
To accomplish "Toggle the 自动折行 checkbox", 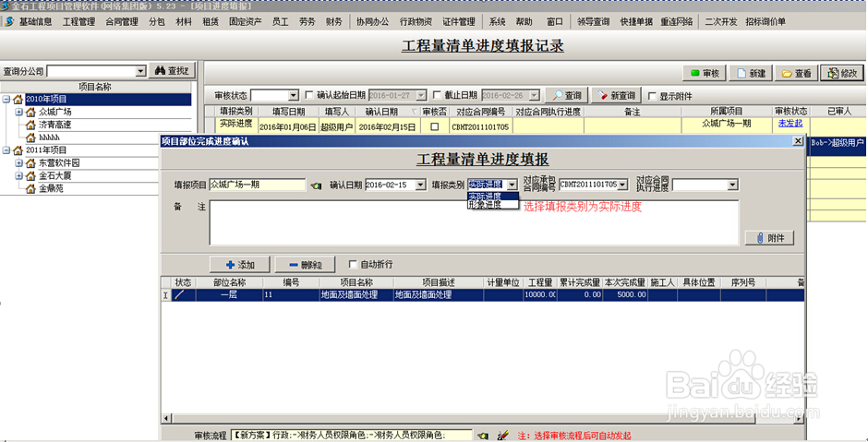I will (353, 265).
